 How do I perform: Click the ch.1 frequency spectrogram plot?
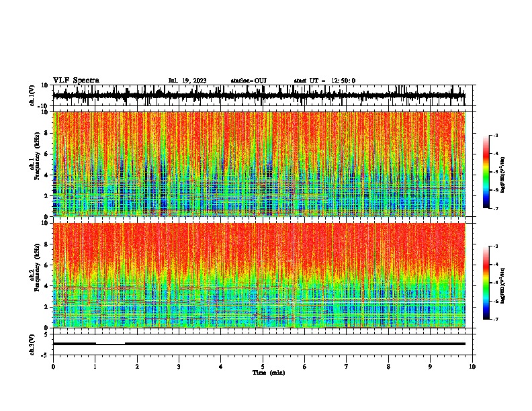pyautogui.click(x=259, y=164)
